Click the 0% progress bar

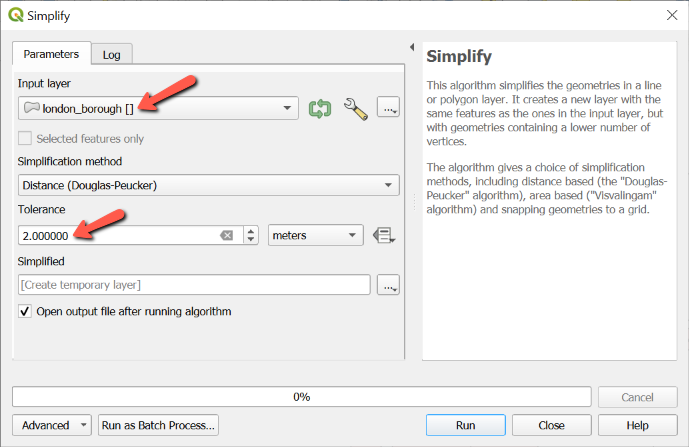300,396
